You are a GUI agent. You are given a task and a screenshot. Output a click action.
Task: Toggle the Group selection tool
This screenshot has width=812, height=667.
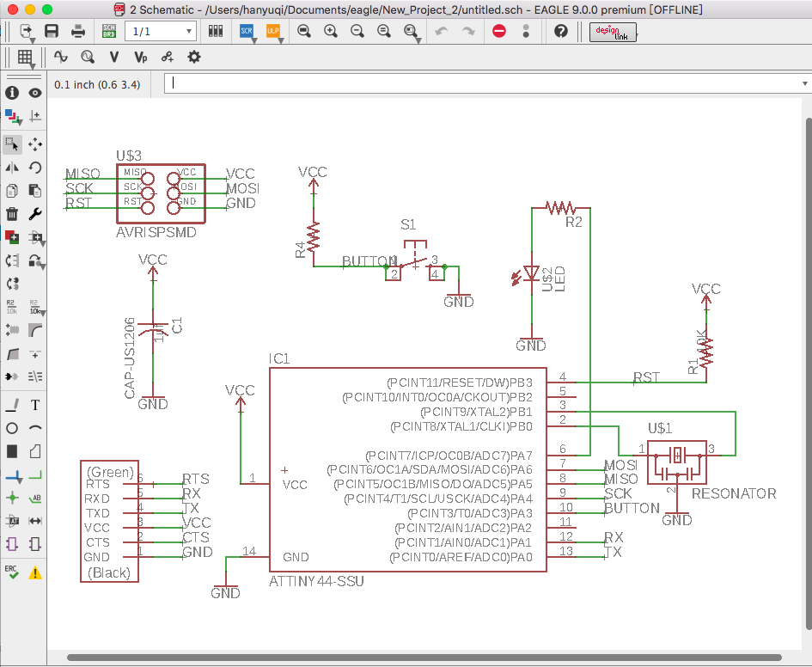tap(12, 144)
